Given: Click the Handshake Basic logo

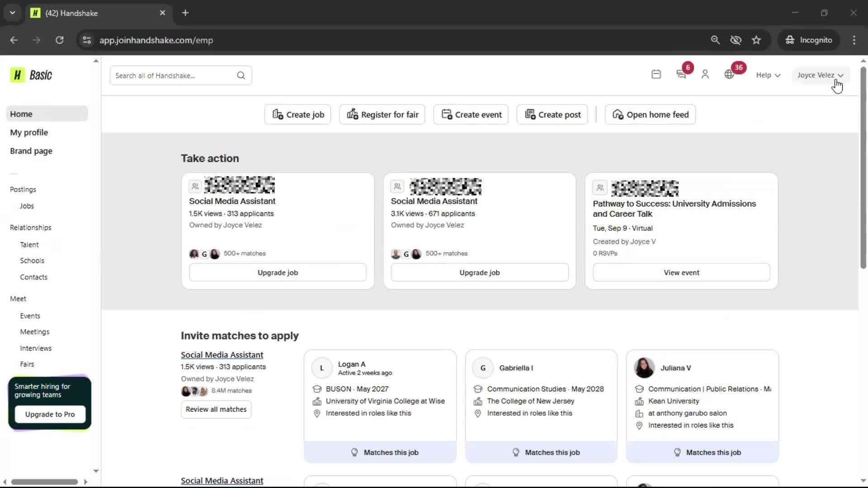Looking at the screenshot, I should pyautogui.click(x=31, y=75).
